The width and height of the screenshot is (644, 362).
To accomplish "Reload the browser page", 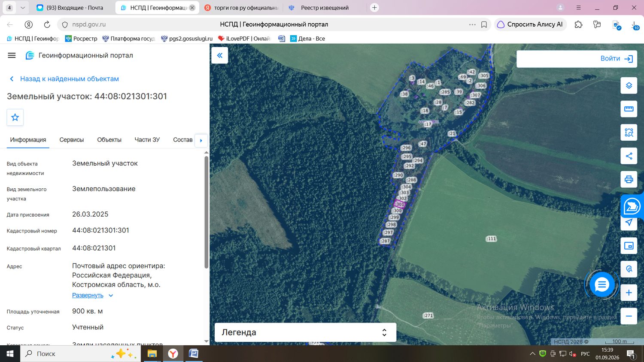I will click(x=47, y=24).
